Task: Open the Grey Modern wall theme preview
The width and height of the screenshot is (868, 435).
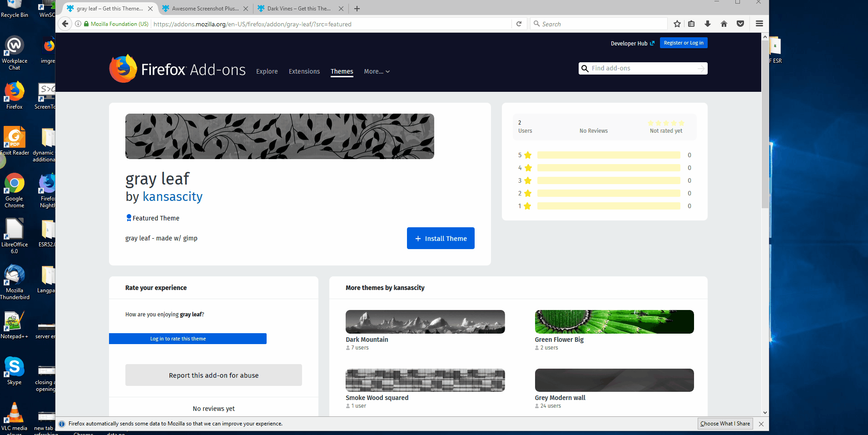Action: click(x=614, y=380)
